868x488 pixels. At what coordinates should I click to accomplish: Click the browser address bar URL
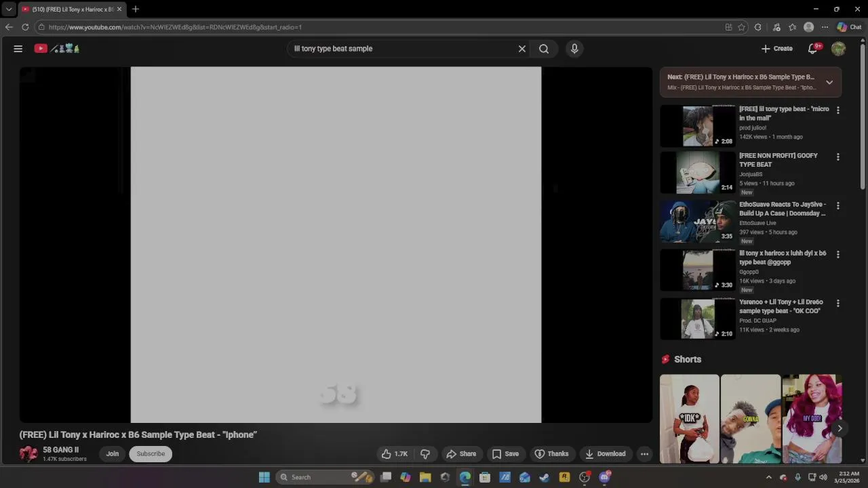[175, 27]
